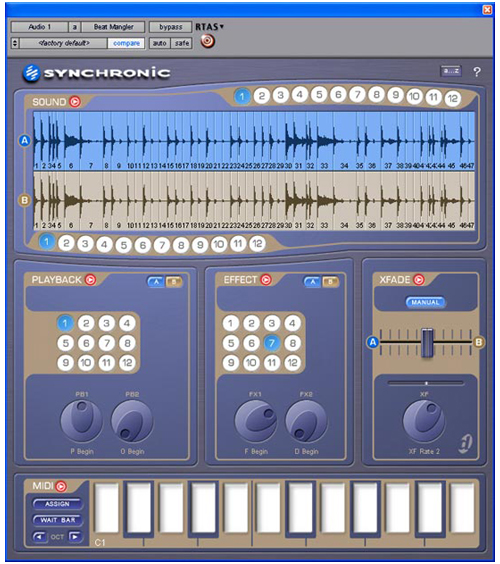Click the red PLAYBACK module arrow icon
500x564 pixels.
point(91,279)
